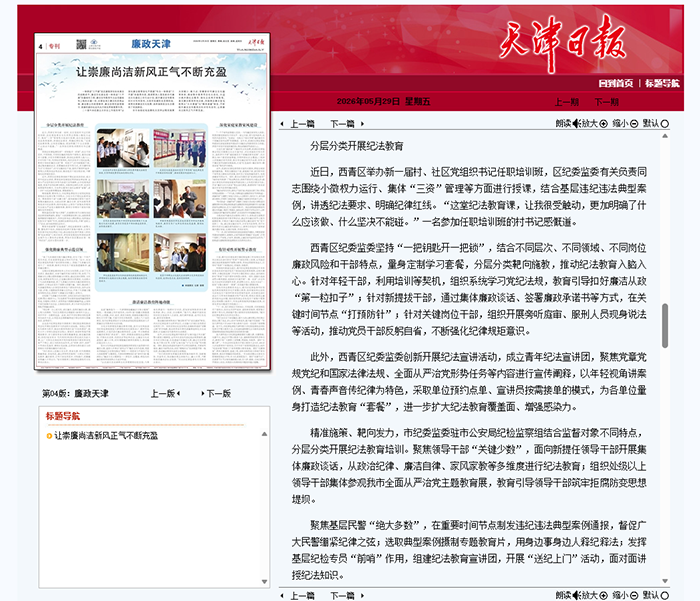The width and height of the screenshot is (700, 601).
Task: Click right arrow icon beside top 下一篇
Action: tap(362, 124)
